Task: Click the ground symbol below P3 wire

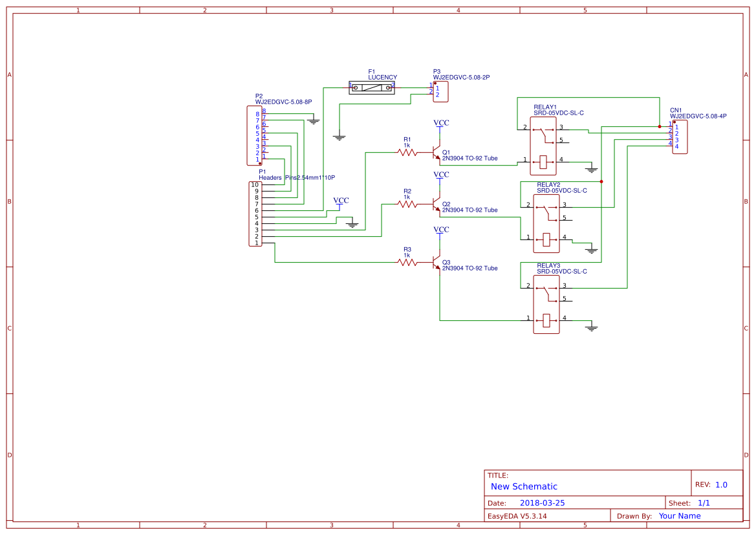Action: coord(340,137)
